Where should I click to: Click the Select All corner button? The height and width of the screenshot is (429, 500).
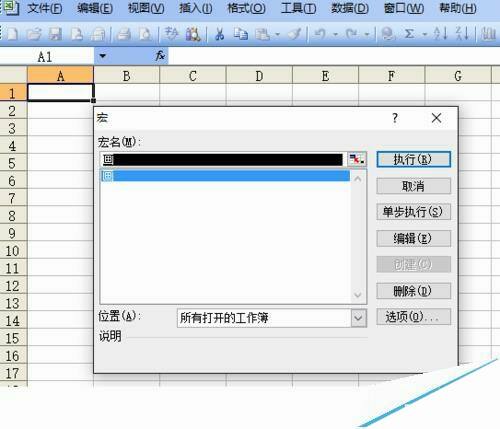click(x=13, y=75)
